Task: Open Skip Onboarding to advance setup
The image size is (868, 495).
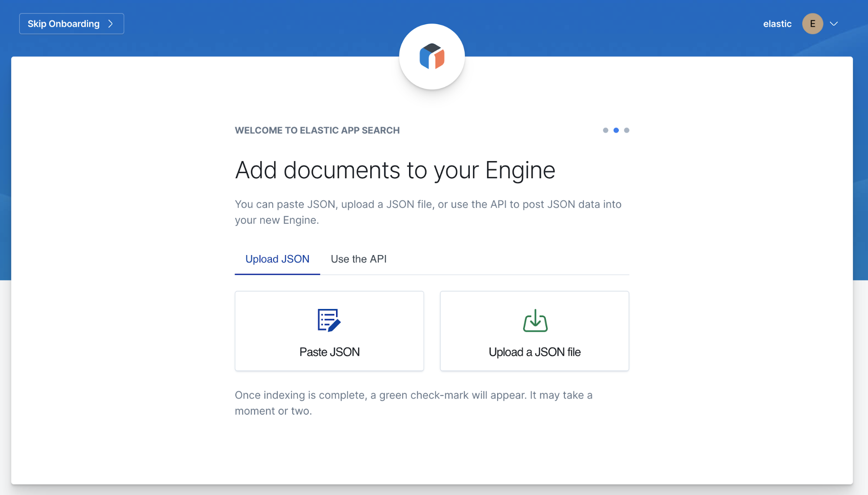Action: click(x=71, y=23)
